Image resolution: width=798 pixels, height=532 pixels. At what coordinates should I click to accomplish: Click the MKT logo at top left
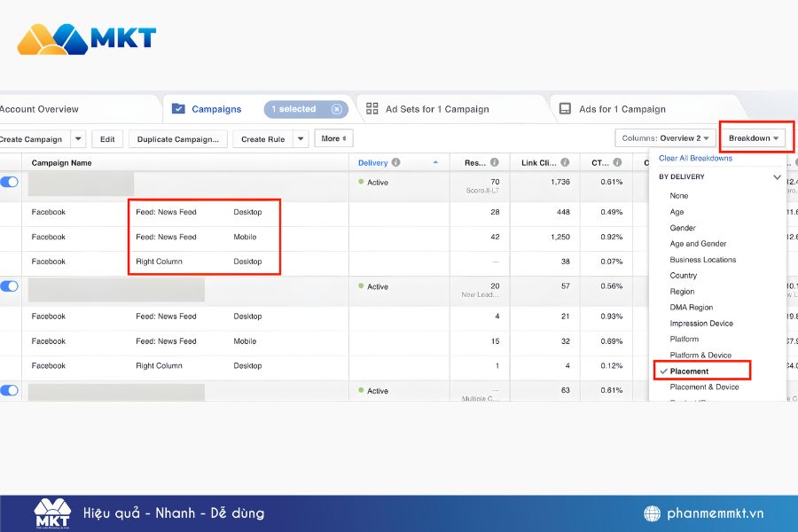86,38
